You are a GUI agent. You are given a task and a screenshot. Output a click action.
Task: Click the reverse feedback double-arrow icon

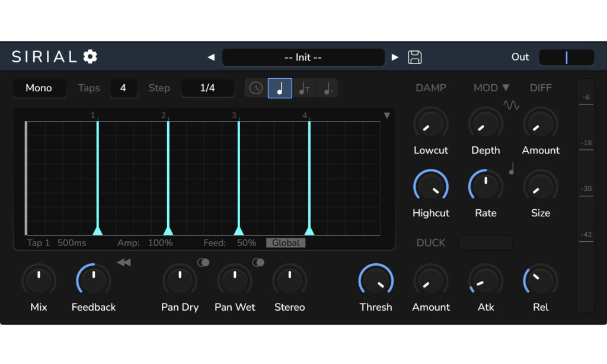pyautogui.click(x=123, y=263)
